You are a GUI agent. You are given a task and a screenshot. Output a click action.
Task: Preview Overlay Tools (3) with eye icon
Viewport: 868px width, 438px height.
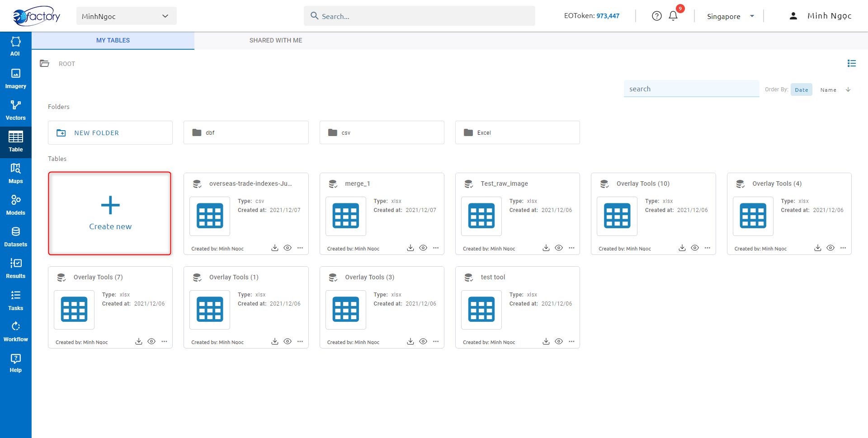pyautogui.click(x=423, y=341)
